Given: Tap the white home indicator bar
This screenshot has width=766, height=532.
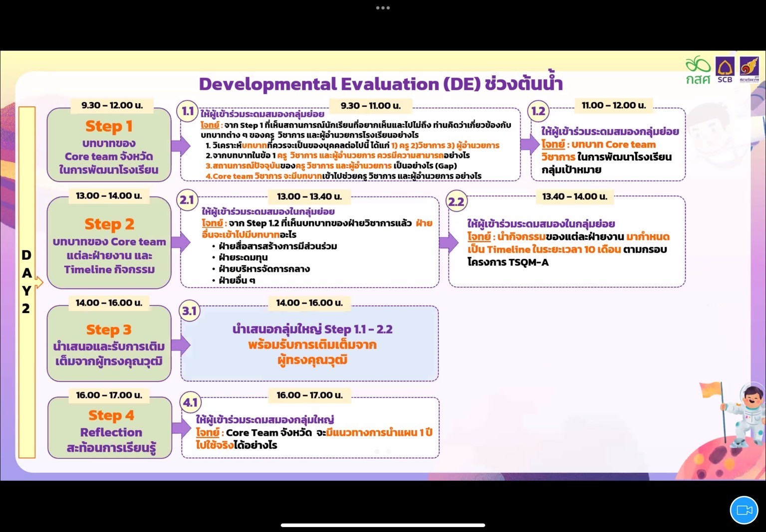Looking at the screenshot, I should 383,525.
